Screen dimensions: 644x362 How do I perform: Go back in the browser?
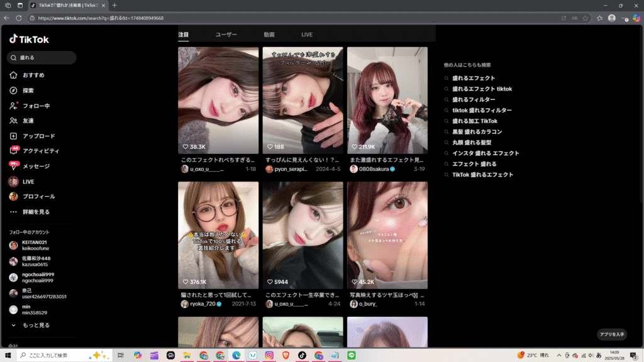[x=6, y=18]
